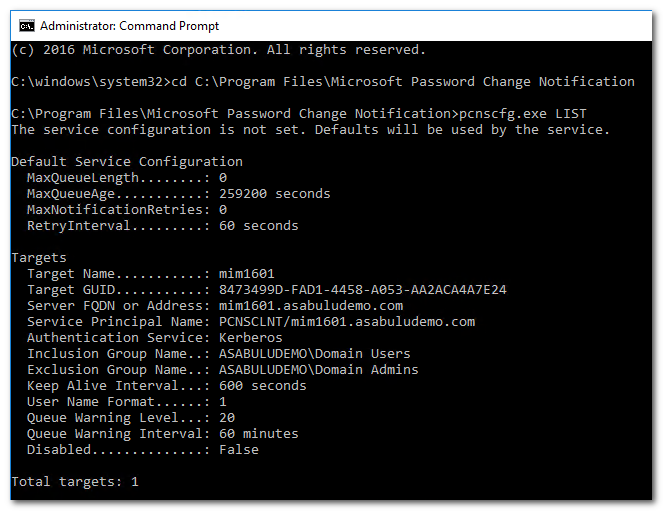Click the RetryInterval 60 seconds value
This screenshot has height=511, width=663.
coord(258,225)
